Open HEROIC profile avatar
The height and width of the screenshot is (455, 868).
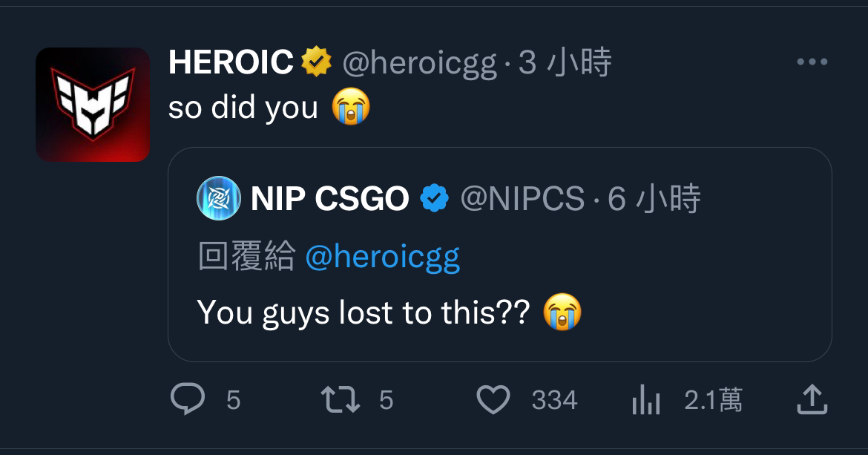(93, 105)
